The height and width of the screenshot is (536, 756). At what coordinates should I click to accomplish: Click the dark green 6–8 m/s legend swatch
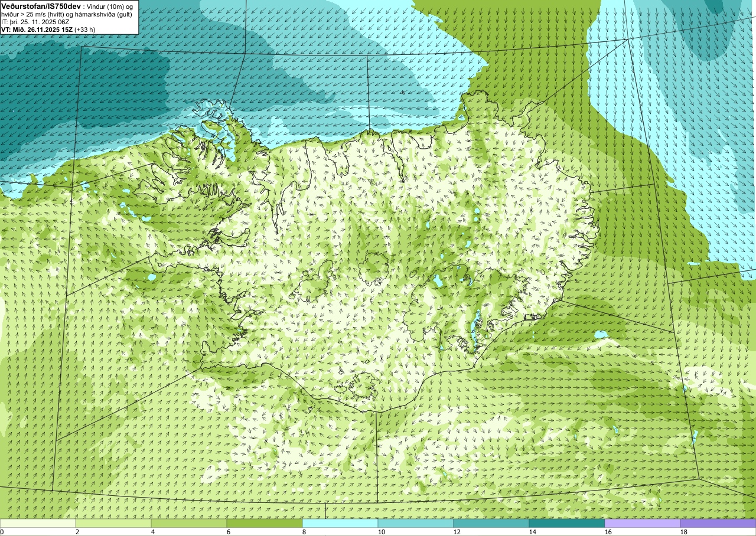(265, 523)
